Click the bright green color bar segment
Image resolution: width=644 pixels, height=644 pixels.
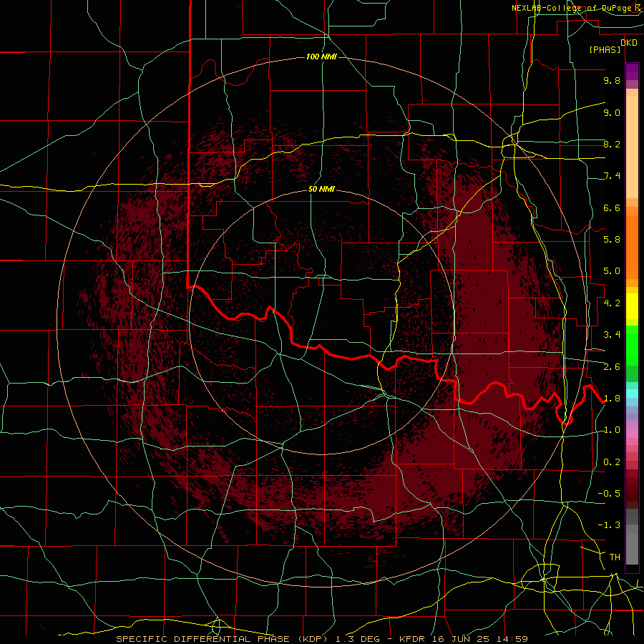tap(632, 344)
